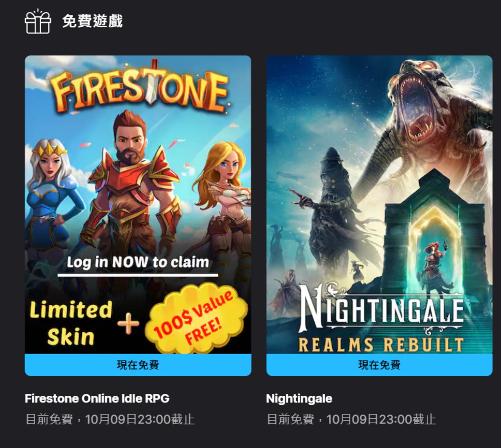
Task: Click the FIRESTONE logo on the cover
Action: click(x=139, y=87)
